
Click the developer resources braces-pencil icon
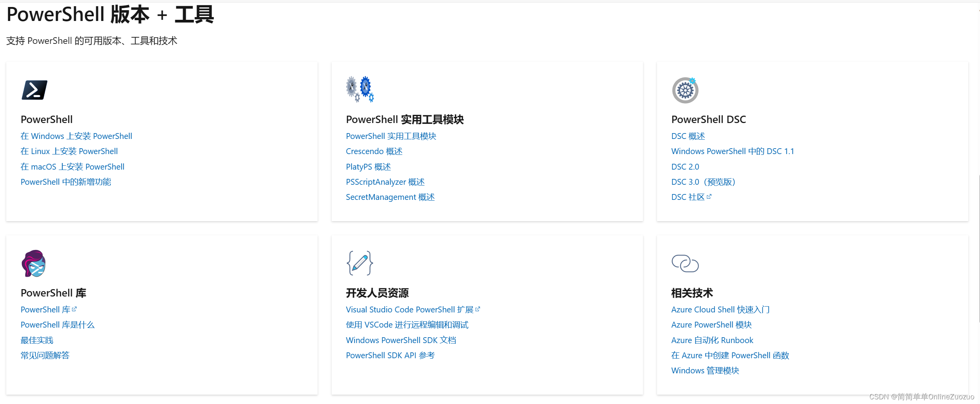(360, 263)
